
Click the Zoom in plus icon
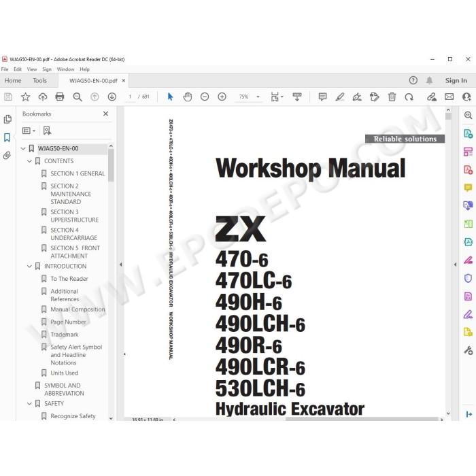(x=222, y=97)
